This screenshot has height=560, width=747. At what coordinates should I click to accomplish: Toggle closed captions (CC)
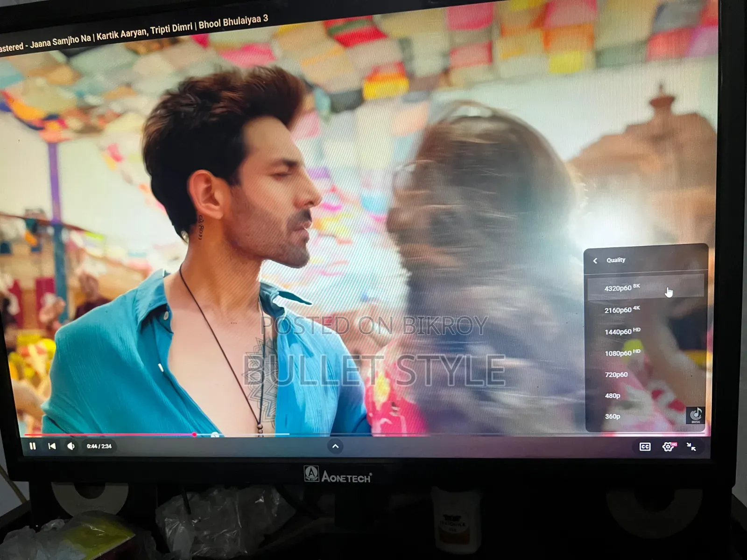pyautogui.click(x=645, y=447)
